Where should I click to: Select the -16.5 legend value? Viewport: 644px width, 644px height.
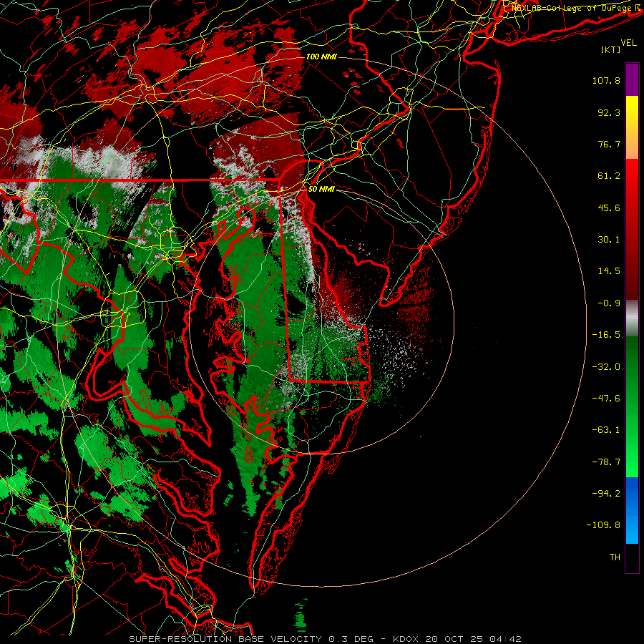coord(606,335)
